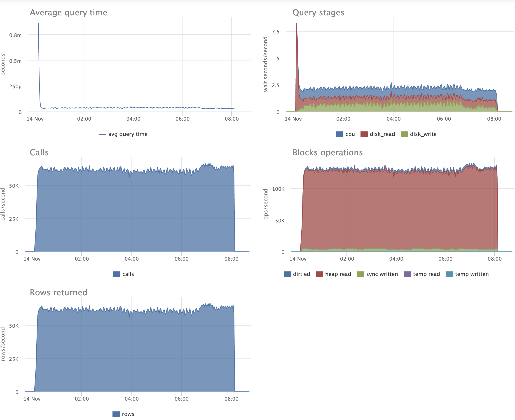515x420 pixels.
Task: Toggle temp read legend entry
Action: (x=426, y=274)
